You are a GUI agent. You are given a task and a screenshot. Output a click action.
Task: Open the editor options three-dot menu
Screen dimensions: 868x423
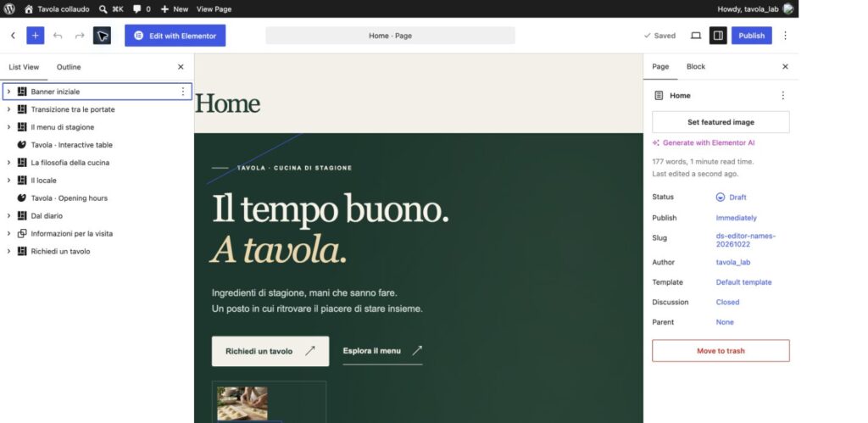point(785,36)
